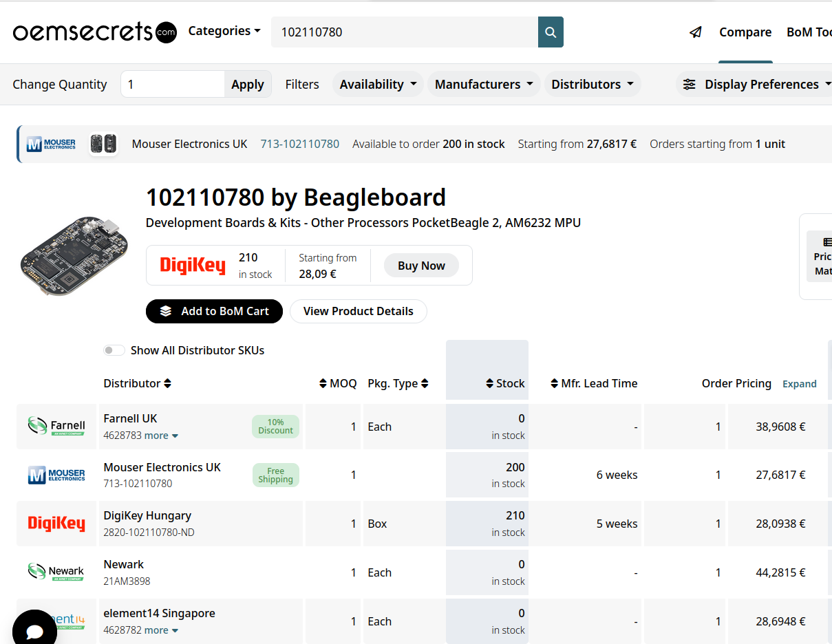832x644 pixels.
Task: Click the Change Quantity input field
Action: 173,84
